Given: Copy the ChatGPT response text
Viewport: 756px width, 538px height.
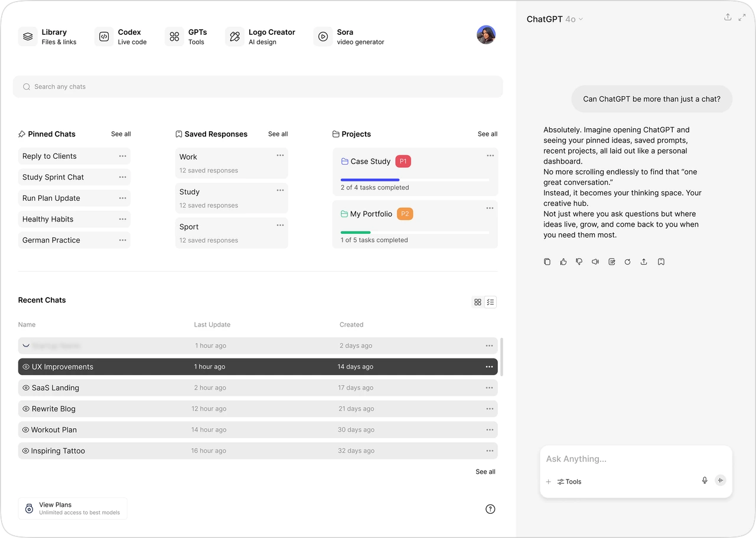Looking at the screenshot, I should coord(547,262).
